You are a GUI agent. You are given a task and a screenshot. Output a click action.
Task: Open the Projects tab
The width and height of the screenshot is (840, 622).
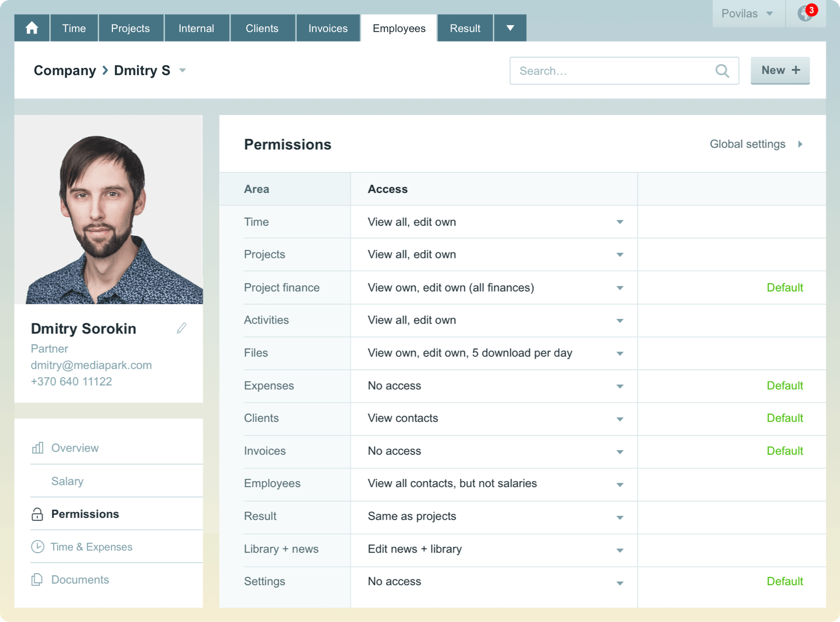coord(130,28)
